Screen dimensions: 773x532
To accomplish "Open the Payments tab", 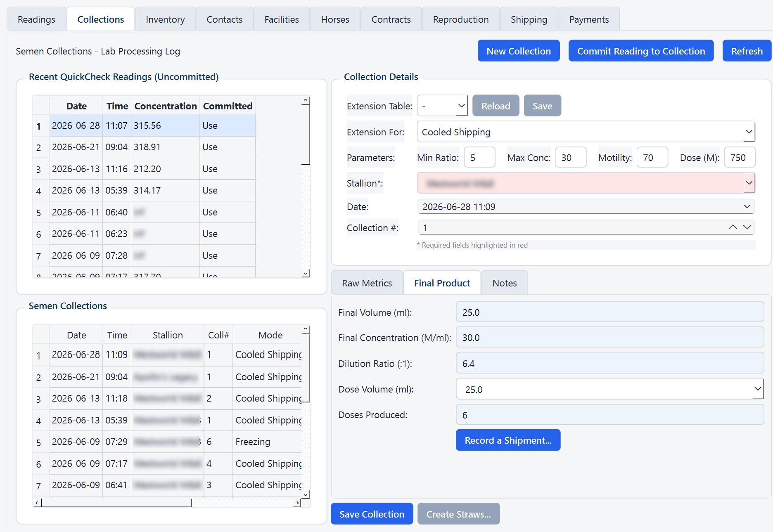I will point(589,19).
